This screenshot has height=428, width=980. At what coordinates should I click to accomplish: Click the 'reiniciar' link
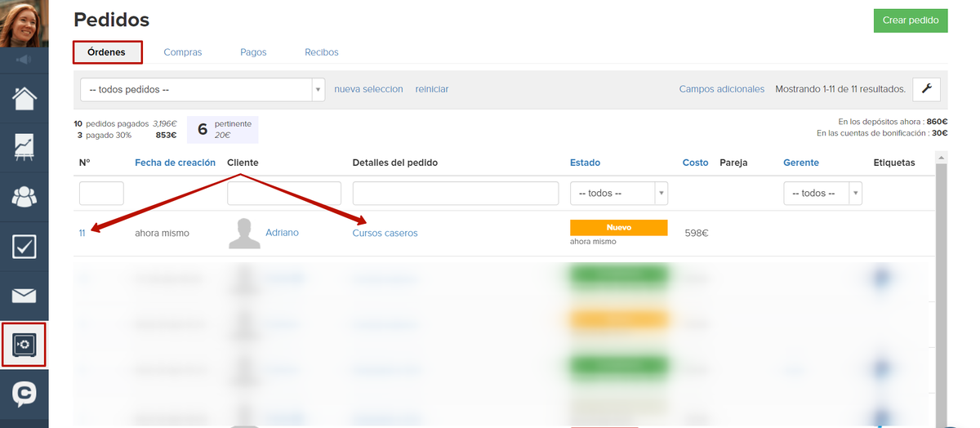point(432,89)
